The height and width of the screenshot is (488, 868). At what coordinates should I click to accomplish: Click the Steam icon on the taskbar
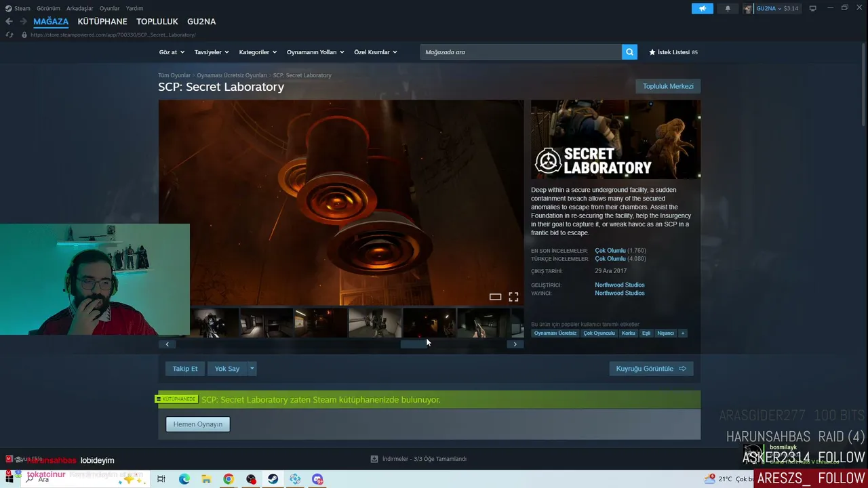[x=273, y=479]
